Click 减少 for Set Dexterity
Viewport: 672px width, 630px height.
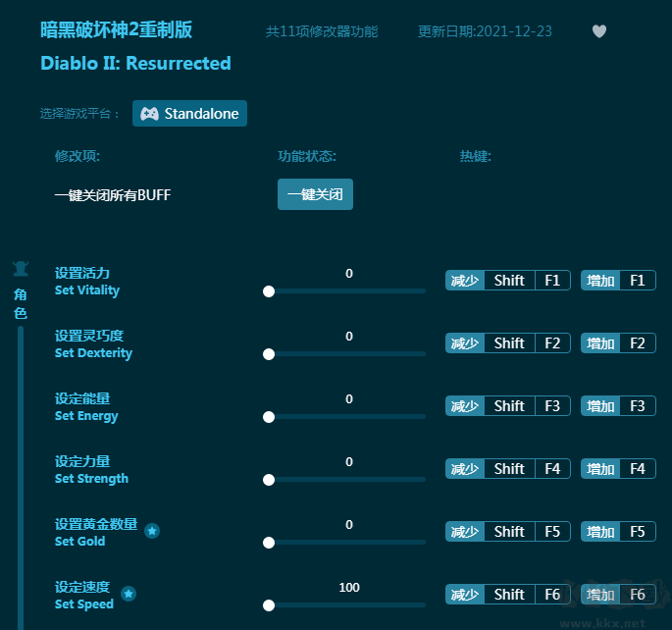tap(465, 343)
